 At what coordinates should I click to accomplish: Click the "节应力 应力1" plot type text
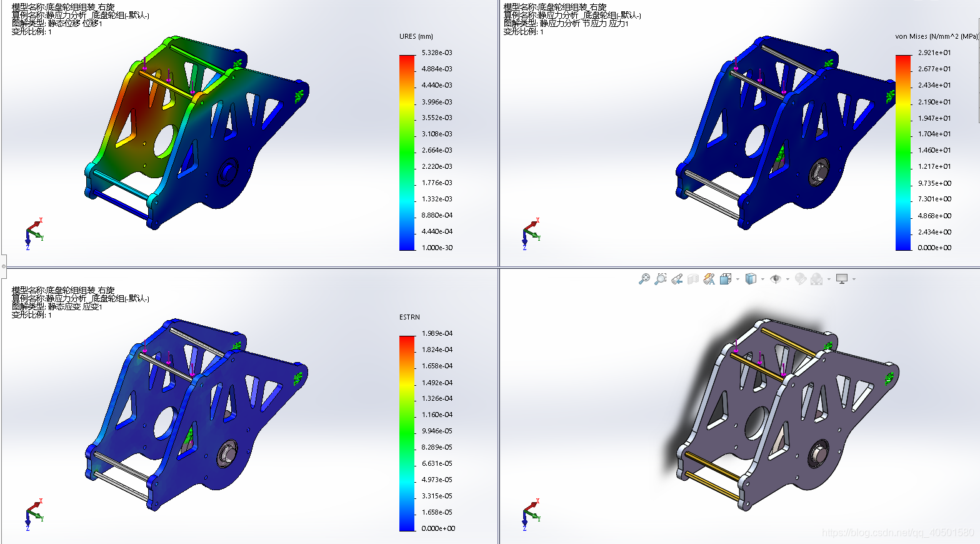(x=605, y=23)
